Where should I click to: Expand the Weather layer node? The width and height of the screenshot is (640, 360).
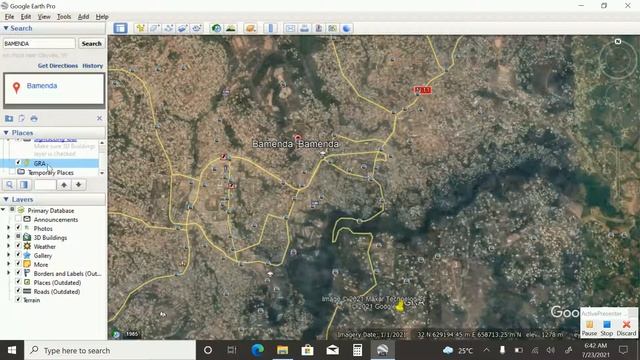[x=9, y=246]
